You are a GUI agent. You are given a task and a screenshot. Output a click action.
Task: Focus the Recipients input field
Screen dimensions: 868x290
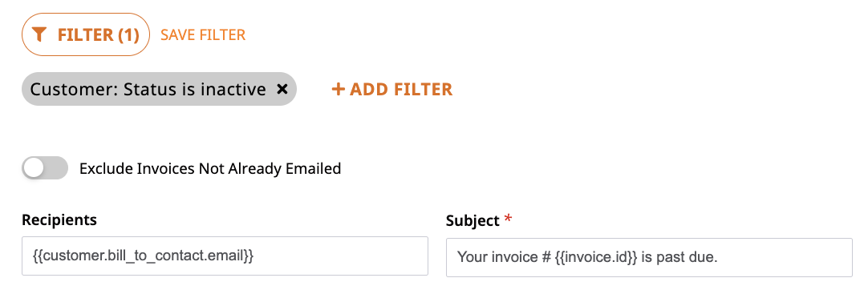(x=225, y=256)
